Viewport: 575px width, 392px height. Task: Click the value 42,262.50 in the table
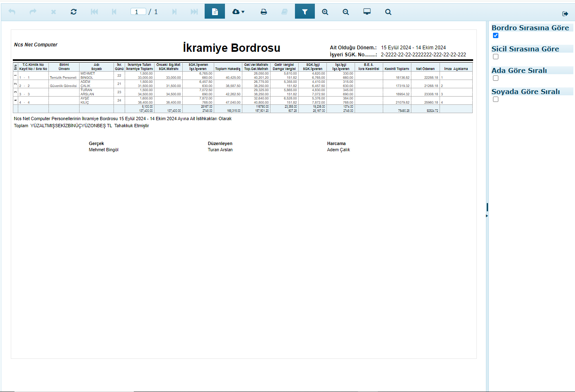233,94
